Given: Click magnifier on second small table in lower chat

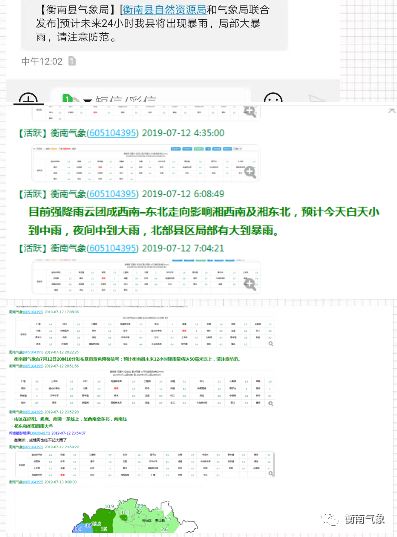Looking at the screenshot, I should pyautogui.click(x=271, y=403).
